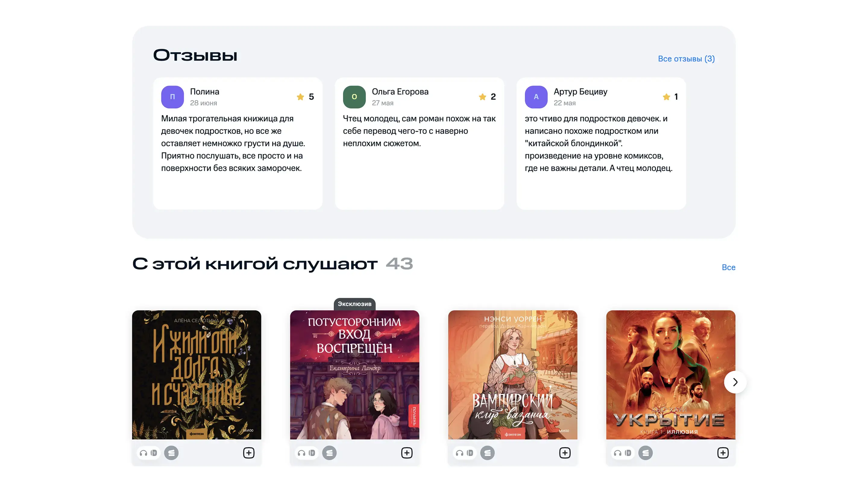Open Полина's avatar in reviews
Screen dimensions: 868x488
tap(172, 97)
